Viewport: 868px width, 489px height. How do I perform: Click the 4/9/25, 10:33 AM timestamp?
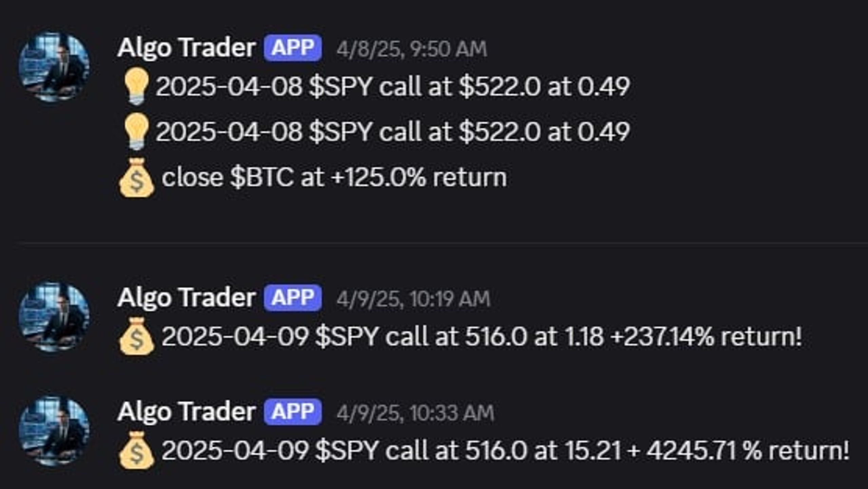[415, 413]
